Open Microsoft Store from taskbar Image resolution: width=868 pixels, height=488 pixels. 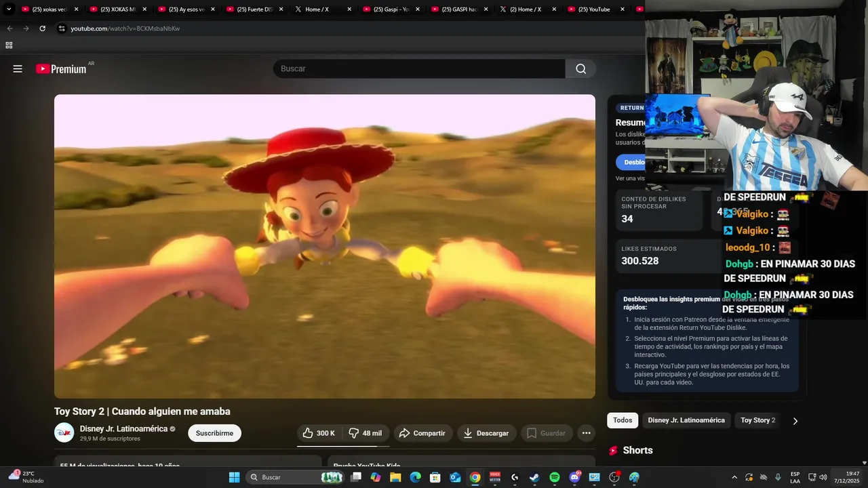[x=435, y=477]
